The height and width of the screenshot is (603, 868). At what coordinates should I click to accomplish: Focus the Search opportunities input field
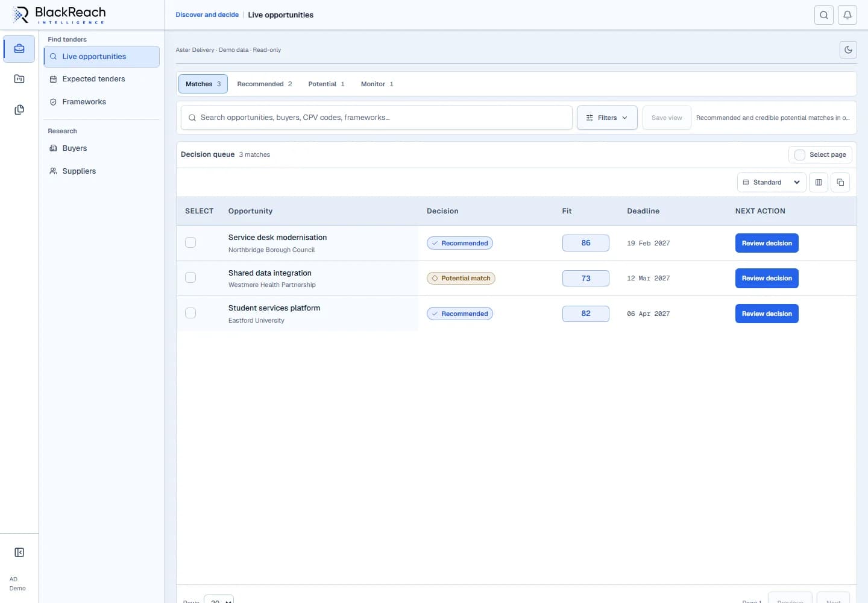[x=377, y=118]
